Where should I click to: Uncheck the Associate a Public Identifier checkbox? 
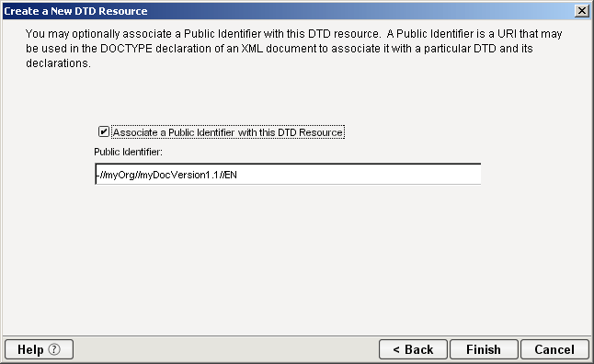103,131
